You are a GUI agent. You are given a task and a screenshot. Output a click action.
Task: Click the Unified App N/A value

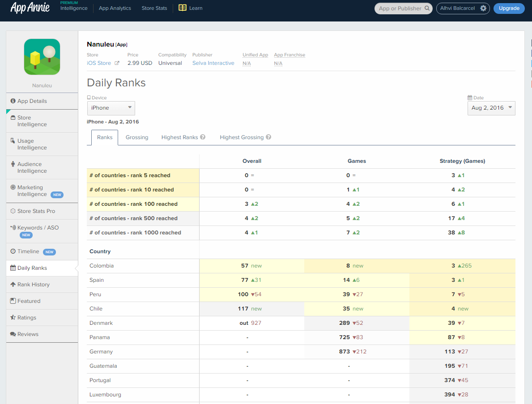click(247, 64)
